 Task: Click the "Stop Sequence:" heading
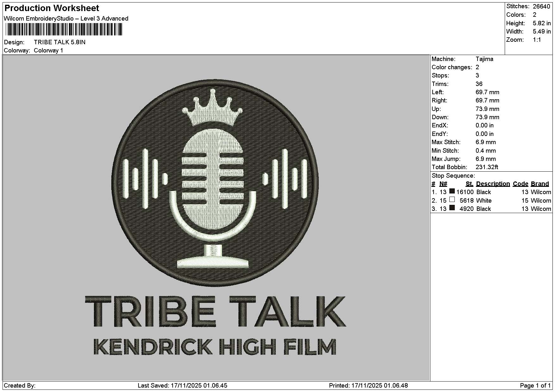click(x=453, y=175)
